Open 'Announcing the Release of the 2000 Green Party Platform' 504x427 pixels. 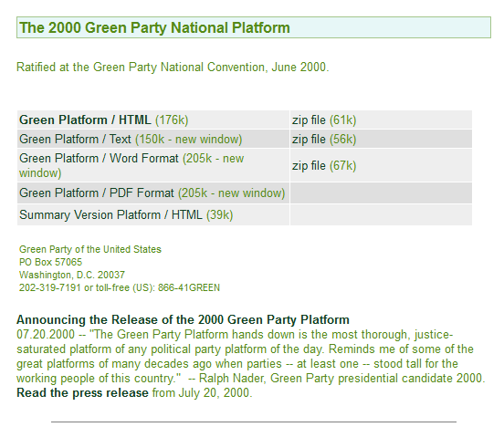click(183, 319)
